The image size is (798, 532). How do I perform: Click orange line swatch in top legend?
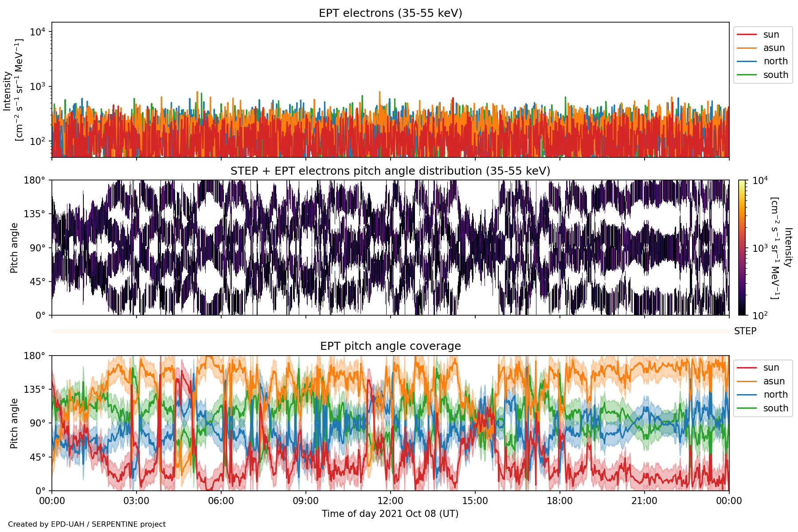[747, 48]
